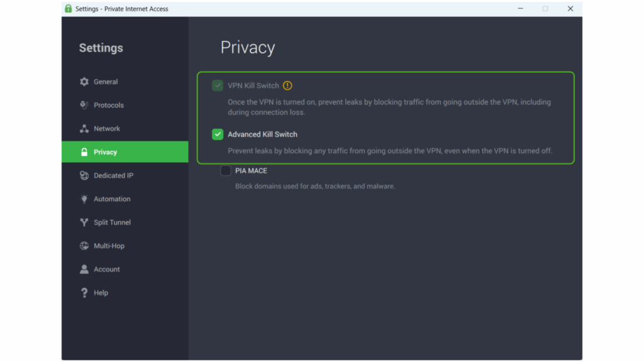The width and height of the screenshot is (644, 362).
Task: Click the Multi-Hop globe icon
Action: pos(84,246)
